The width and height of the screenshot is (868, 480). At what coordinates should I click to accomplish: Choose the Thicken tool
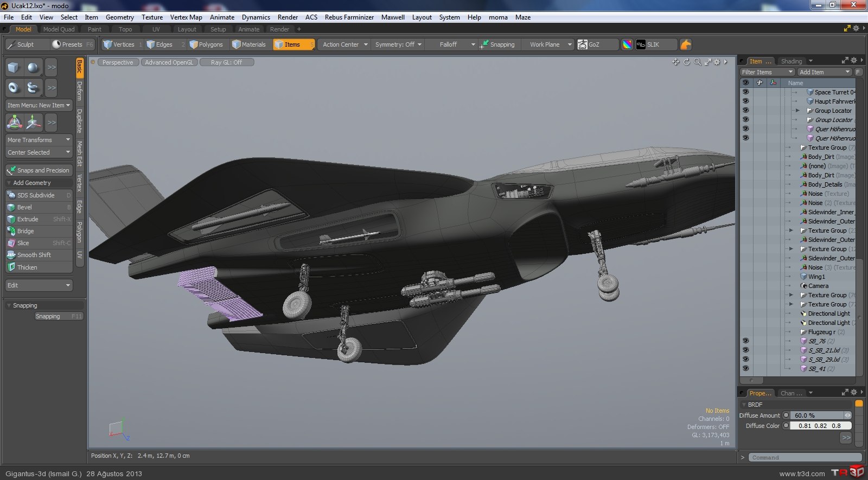coord(39,267)
